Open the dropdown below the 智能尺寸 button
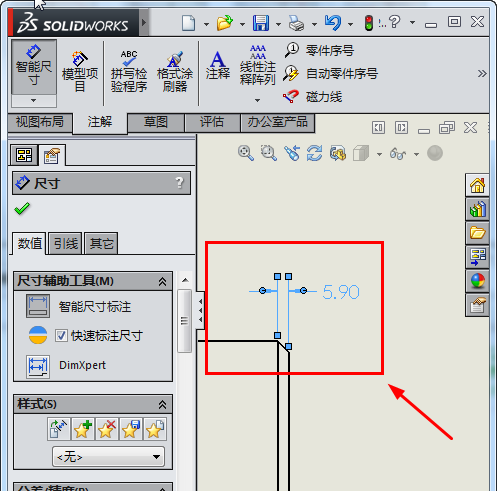The width and height of the screenshot is (497, 491). (34, 101)
